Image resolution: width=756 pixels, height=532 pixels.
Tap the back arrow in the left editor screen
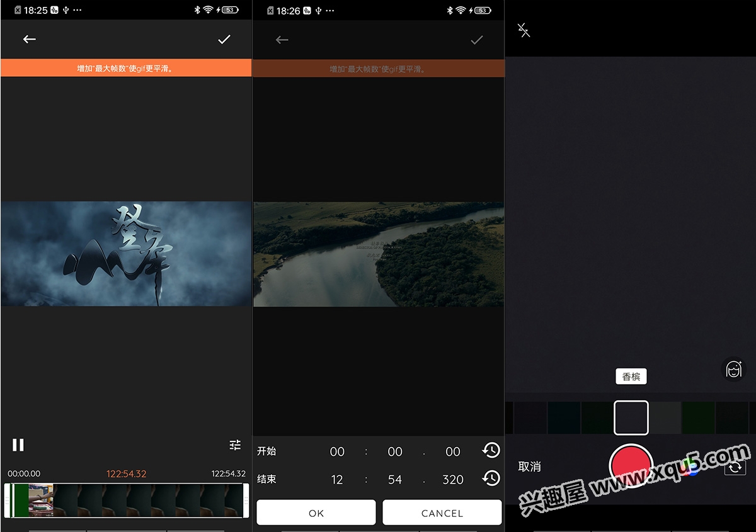(x=30, y=39)
